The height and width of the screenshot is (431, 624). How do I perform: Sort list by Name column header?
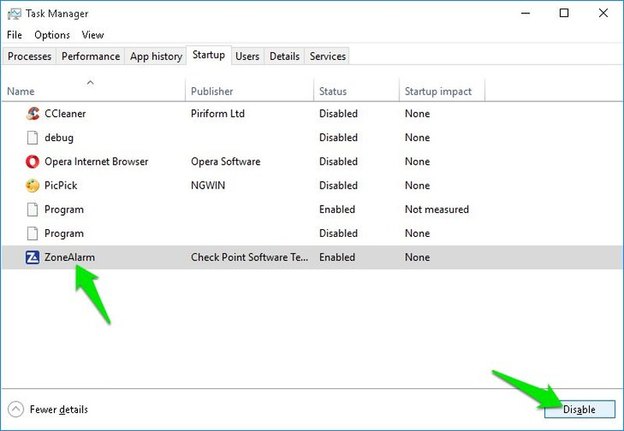(20, 91)
